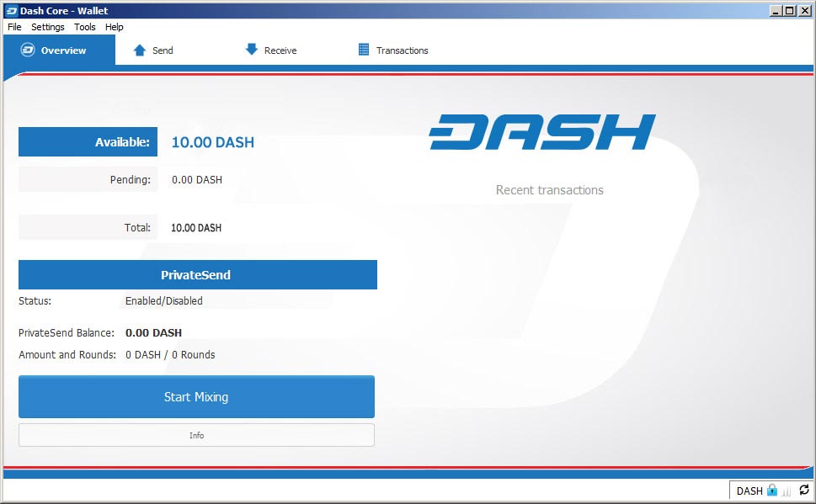This screenshot has width=816, height=504.
Task: Open the Transactions tab
Action: tap(393, 50)
